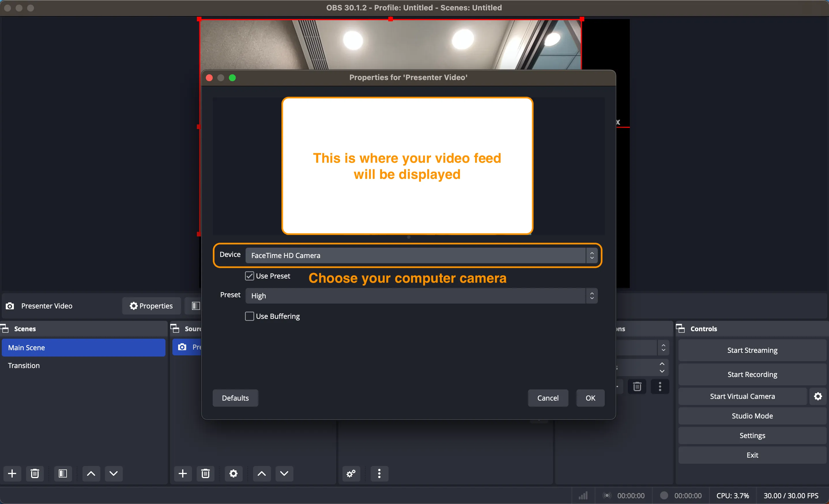Add a new scene with the plus icon
Screen dimensions: 829x504
tap(12, 473)
